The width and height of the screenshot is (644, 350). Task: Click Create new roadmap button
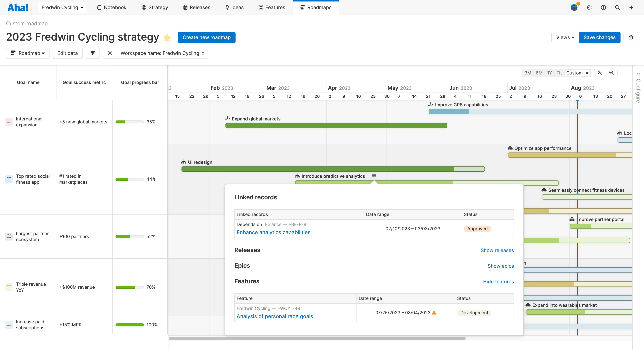(x=206, y=37)
